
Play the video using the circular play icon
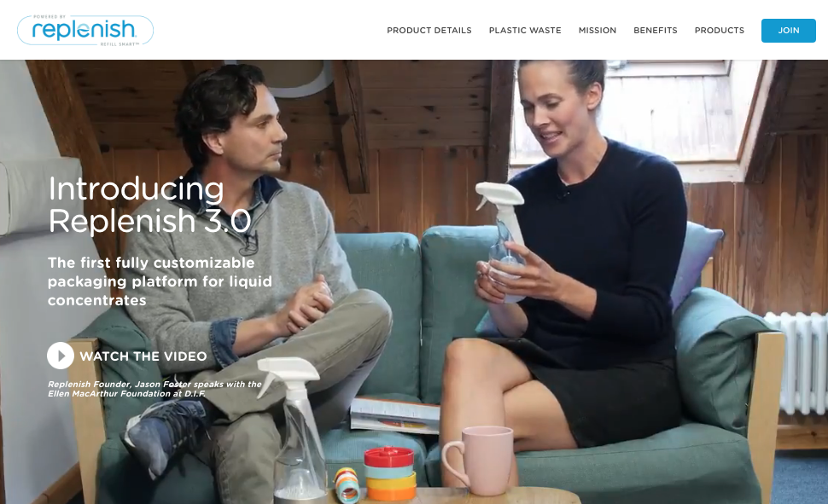coord(61,356)
